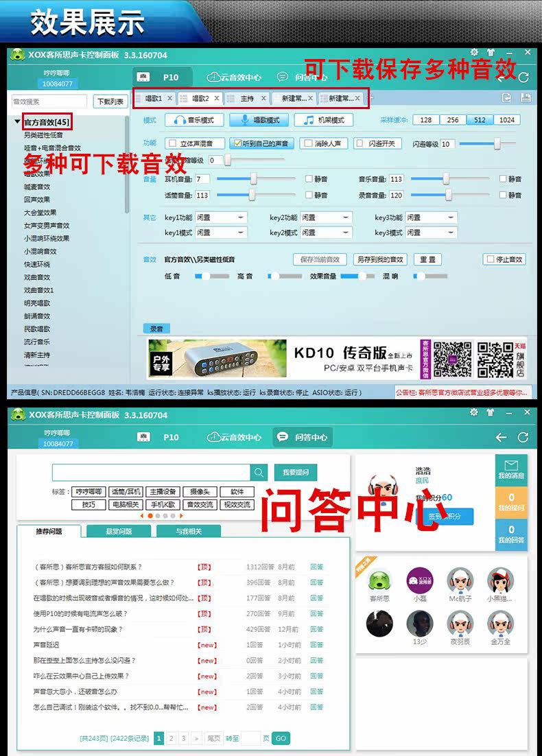Close the 唱歌1 preset tab

pyautogui.click(x=169, y=98)
